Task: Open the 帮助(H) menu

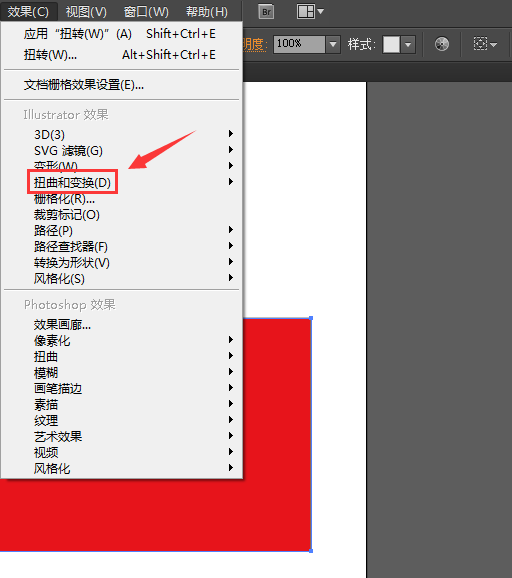Action: pos(207,11)
